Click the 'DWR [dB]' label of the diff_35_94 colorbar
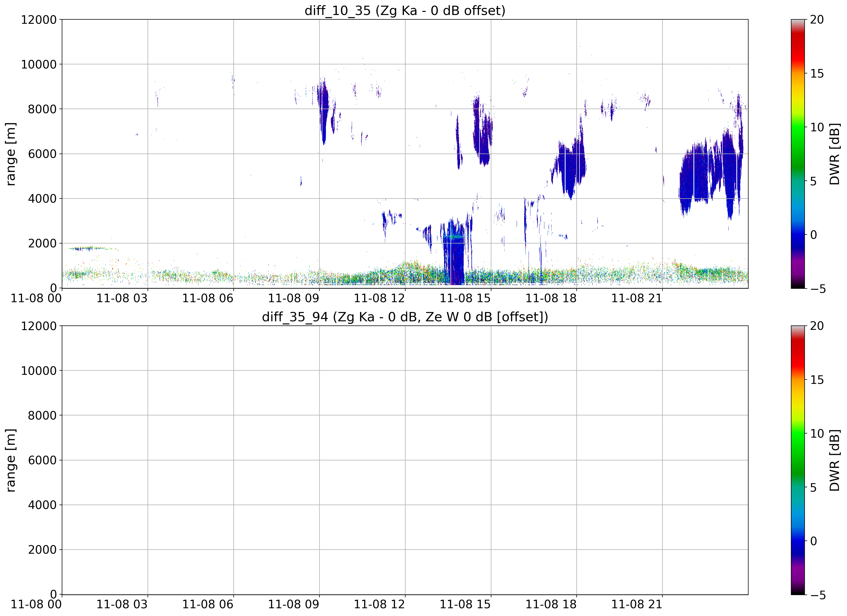This screenshot has width=847, height=616. [x=834, y=460]
